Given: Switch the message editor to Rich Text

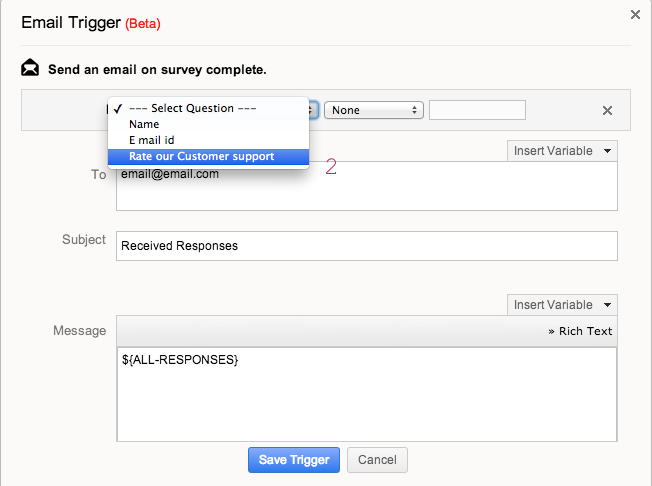Looking at the screenshot, I should (580, 331).
